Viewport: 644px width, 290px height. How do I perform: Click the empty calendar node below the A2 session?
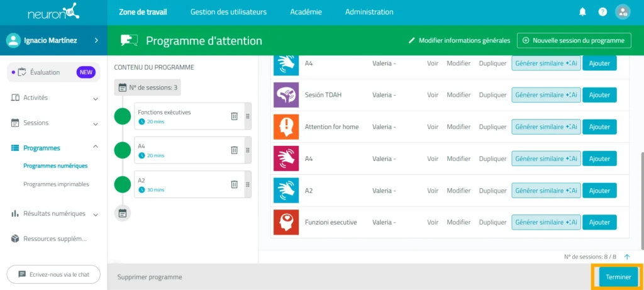(123, 213)
